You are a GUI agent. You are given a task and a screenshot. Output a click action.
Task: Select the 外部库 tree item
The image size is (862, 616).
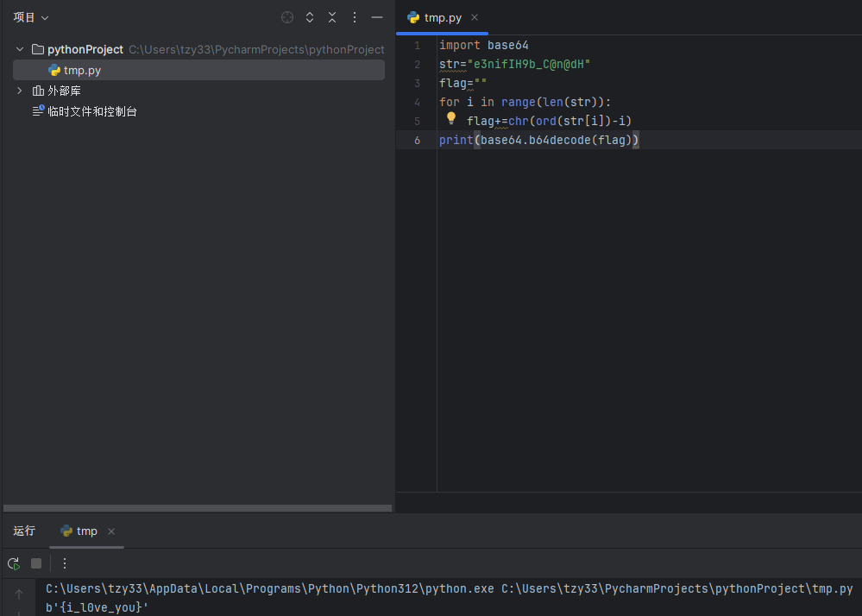(x=65, y=91)
